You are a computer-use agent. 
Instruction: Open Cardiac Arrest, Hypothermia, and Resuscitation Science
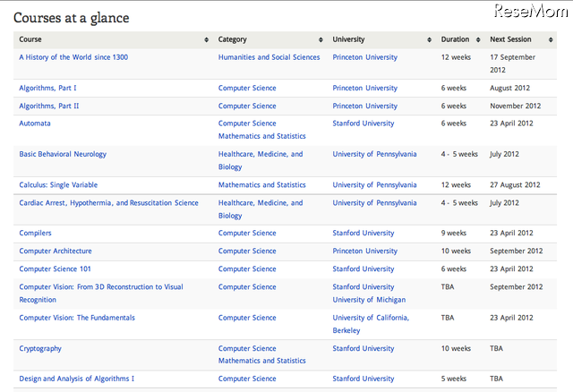tap(109, 203)
